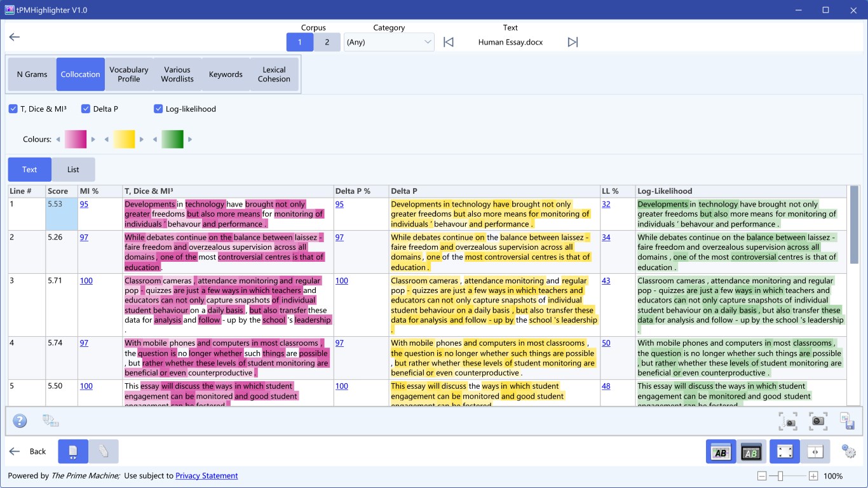This screenshot has height=488, width=868.
Task: Uncheck the Delta P checkbox
Action: pyautogui.click(x=86, y=109)
